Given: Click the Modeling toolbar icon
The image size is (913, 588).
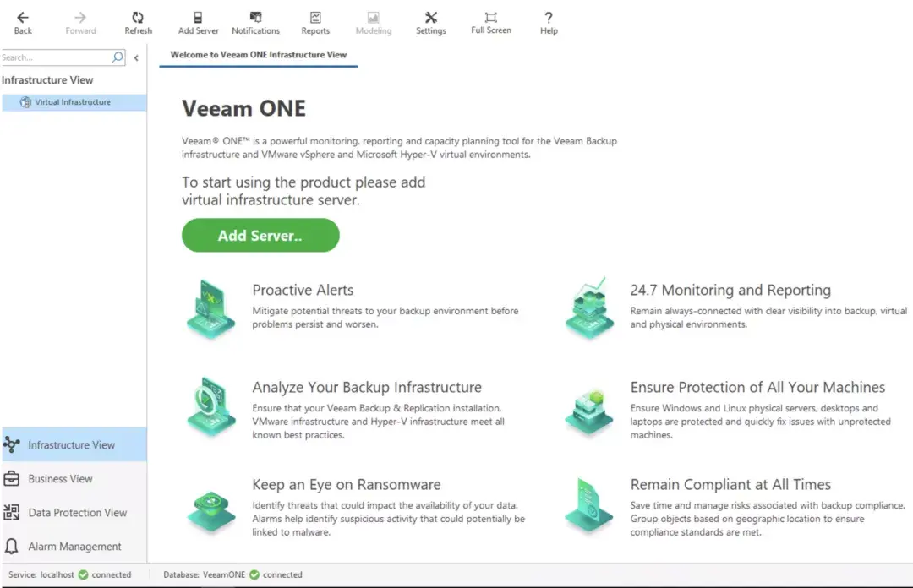Looking at the screenshot, I should [x=373, y=22].
